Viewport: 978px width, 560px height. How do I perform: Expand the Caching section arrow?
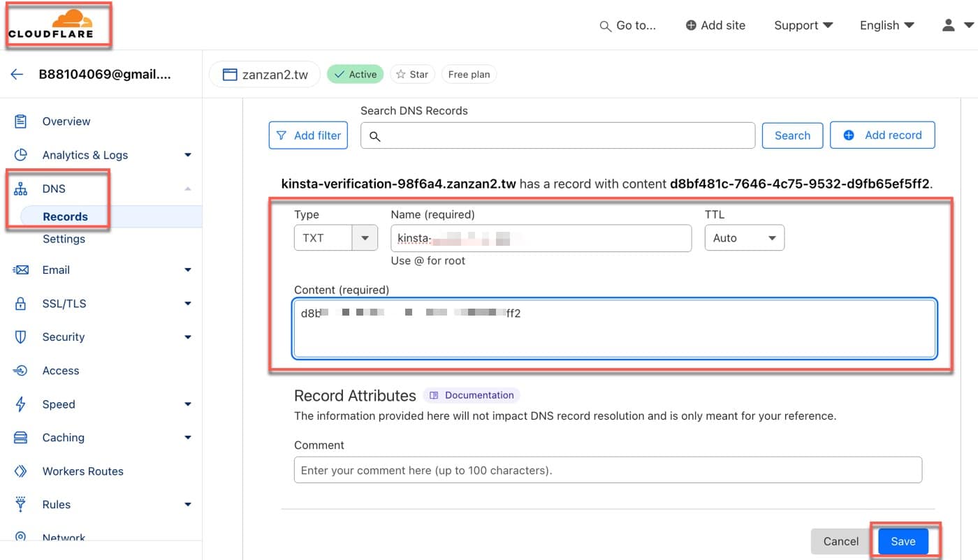tap(188, 438)
